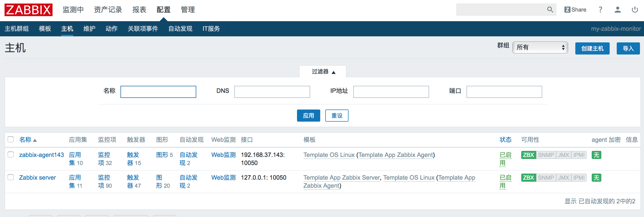Open the 资产记录 top menu
Screen dimensions: 644x217
[108, 10]
